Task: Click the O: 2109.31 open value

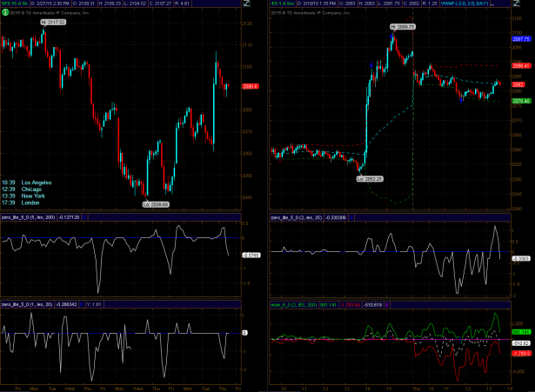Action: [84, 3]
